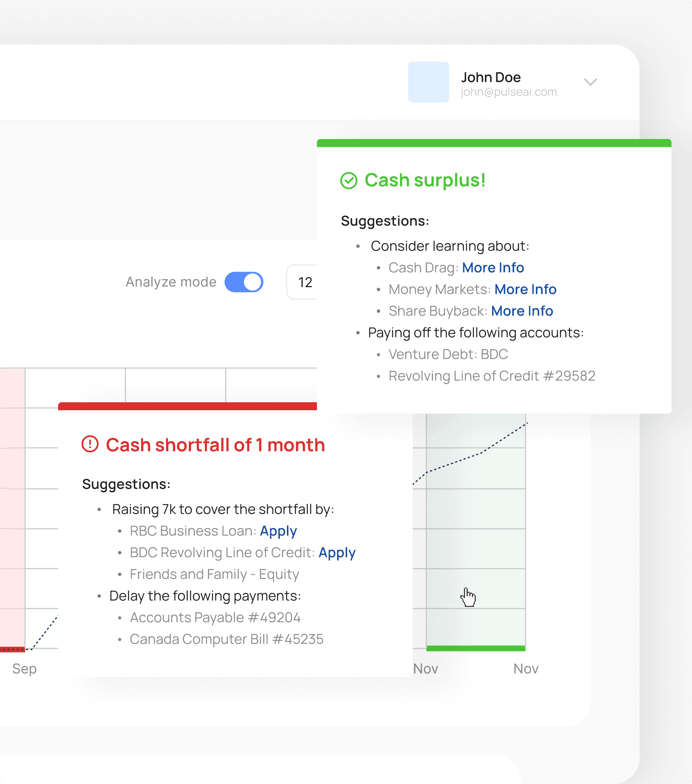Image resolution: width=692 pixels, height=784 pixels.
Task: Select Canada Computer Bill #45235 entry
Action: coord(226,639)
